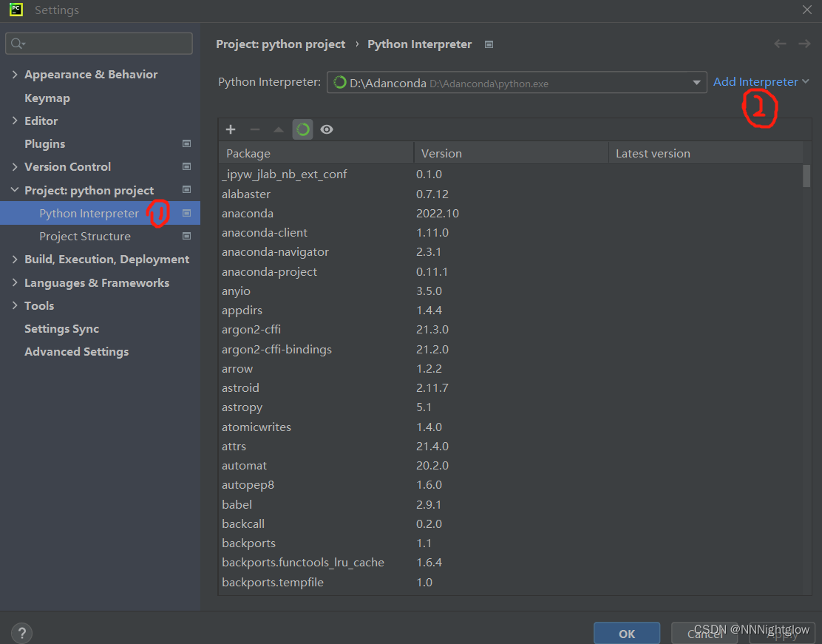Click the forward navigation arrow
This screenshot has height=644, width=822.
(x=805, y=44)
